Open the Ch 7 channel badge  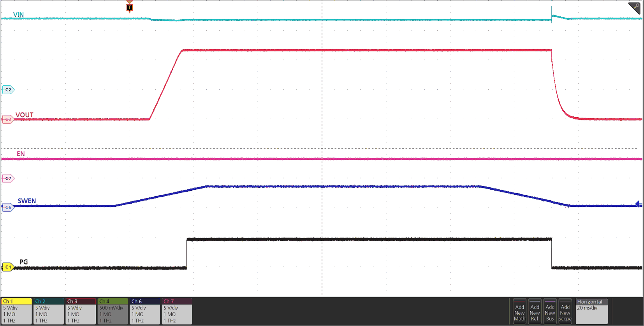tap(177, 311)
